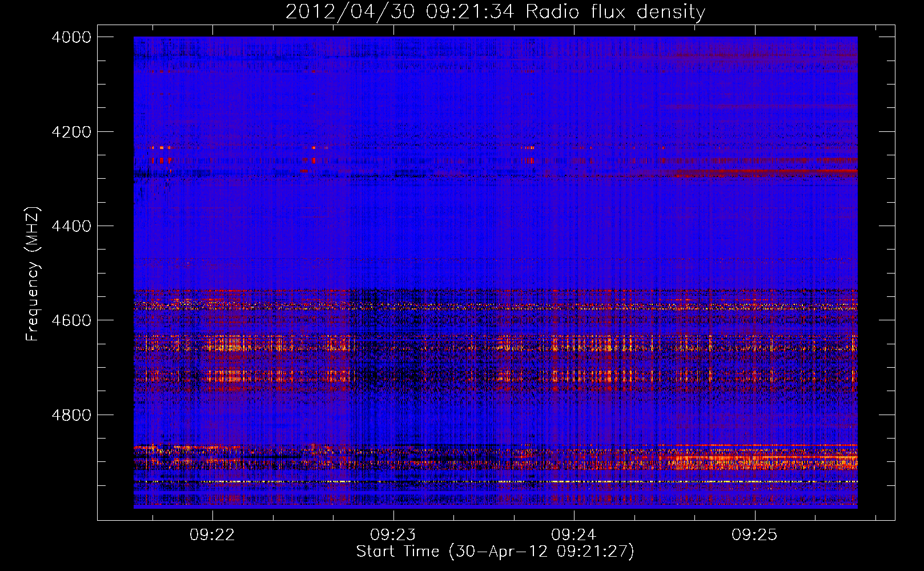Click the 'Frequency (MHZ)' axis title
The height and width of the screenshot is (571, 924).
tap(33, 274)
